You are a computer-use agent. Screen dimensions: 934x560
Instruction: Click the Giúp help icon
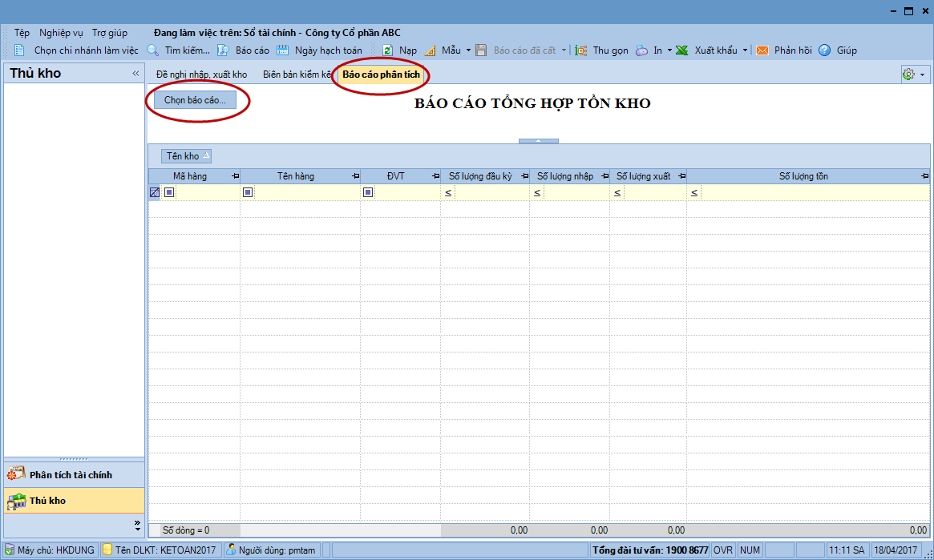(x=825, y=50)
